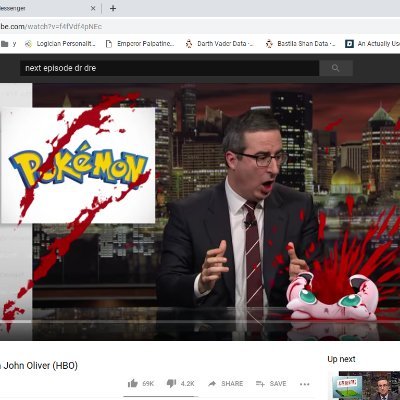The height and width of the screenshot is (400, 400).
Task: Click the 4.2K dislike count
Action: 187,384
